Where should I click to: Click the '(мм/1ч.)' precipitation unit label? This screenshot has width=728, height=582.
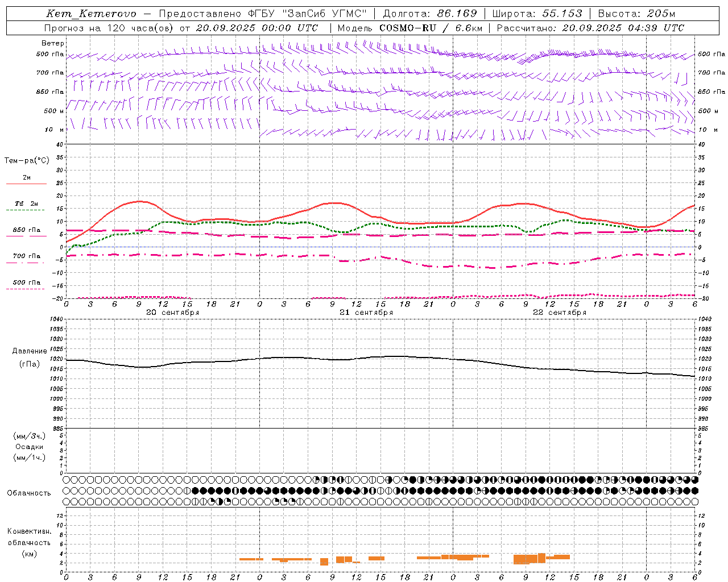click(x=30, y=458)
